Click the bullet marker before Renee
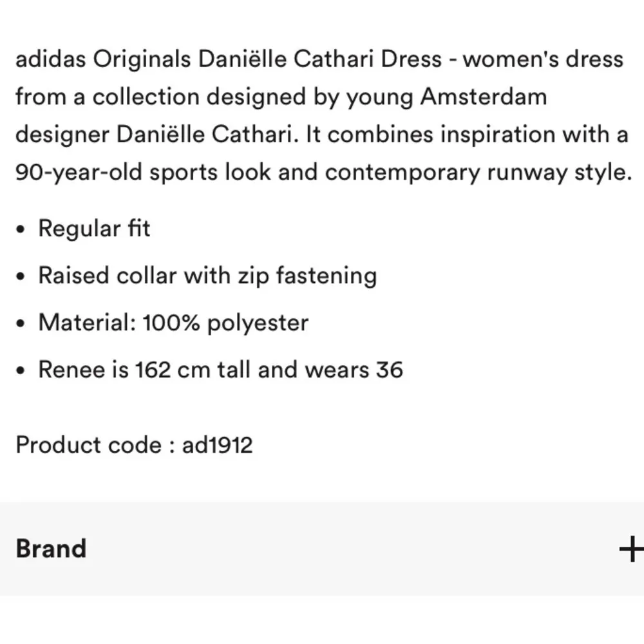This screenshot has width=644, height=644. (x=20, y=370)
